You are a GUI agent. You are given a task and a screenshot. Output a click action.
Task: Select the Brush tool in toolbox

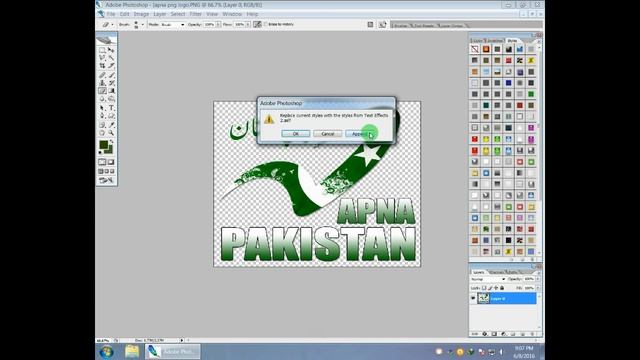[x=111, y=75]
